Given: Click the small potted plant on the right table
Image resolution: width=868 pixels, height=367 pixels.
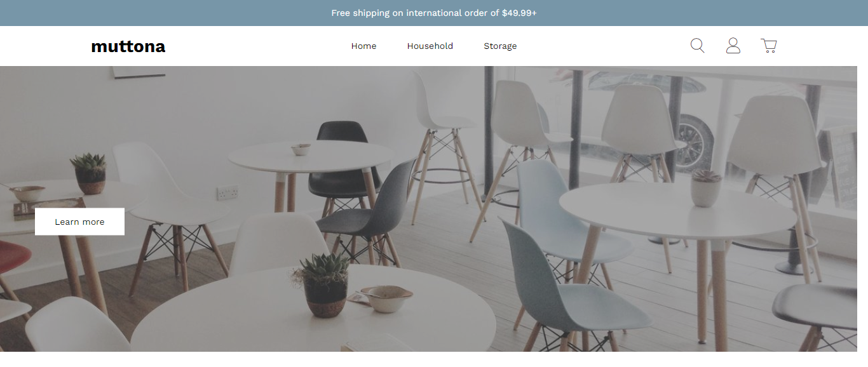Looking at the screenshot, I should point(706,188).
